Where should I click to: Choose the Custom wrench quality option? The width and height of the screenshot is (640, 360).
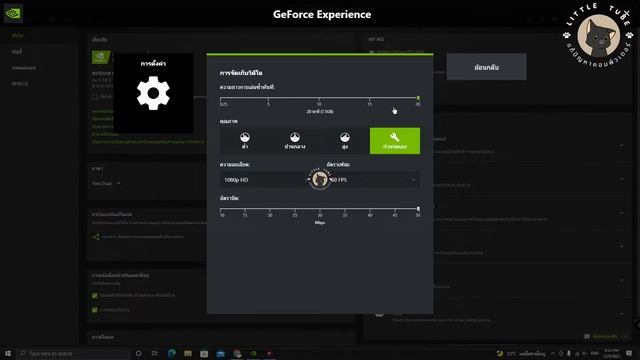pyautogui.click(x=395, y=141)
